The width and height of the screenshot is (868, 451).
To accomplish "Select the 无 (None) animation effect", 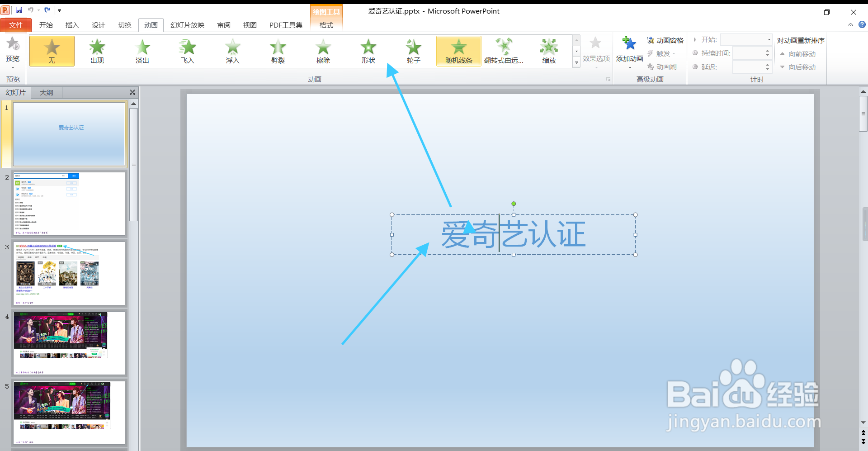I will pyautogui.click(x=52, y=51).
